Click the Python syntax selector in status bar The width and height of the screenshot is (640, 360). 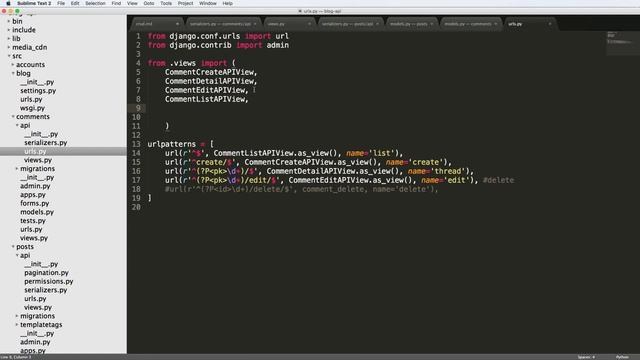point(622,357)
